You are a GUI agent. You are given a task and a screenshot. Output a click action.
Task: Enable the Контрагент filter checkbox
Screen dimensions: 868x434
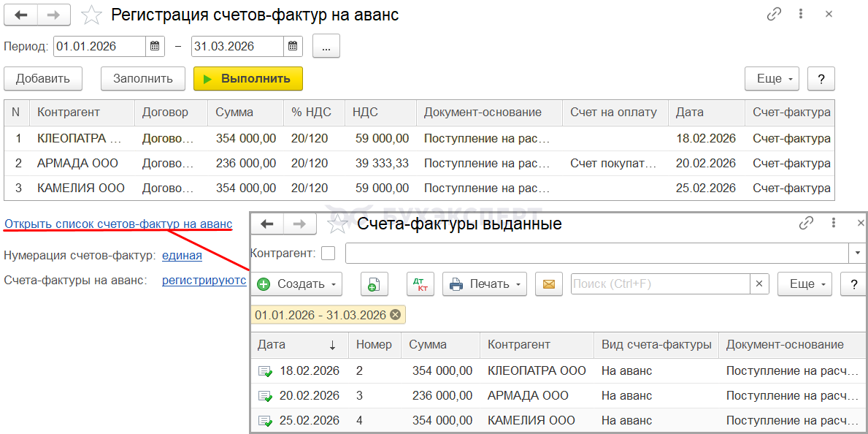point(329,254)
